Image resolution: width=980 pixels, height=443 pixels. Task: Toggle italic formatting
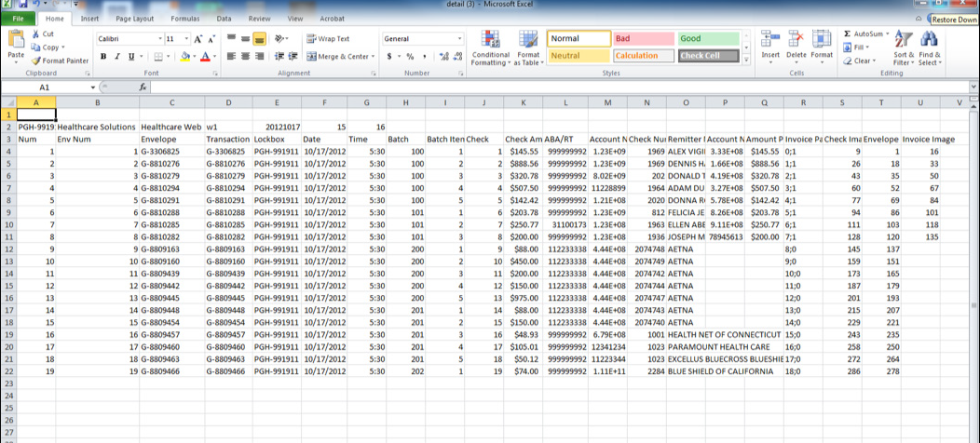(117, 56)
